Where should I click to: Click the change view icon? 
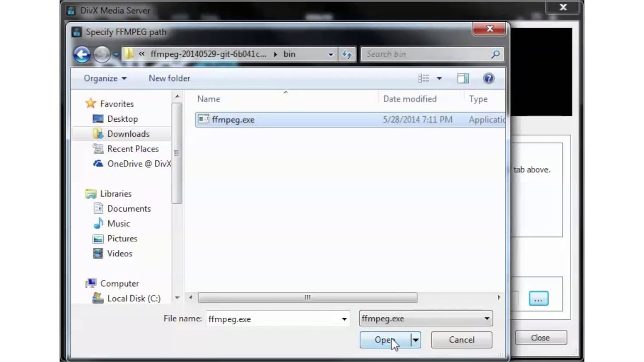coord(424,78)
